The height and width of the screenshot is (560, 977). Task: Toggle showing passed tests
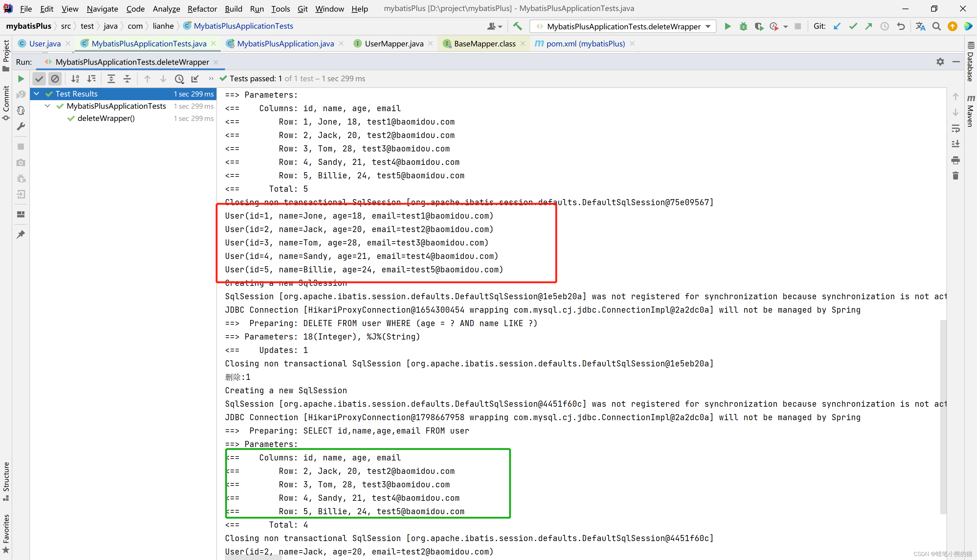point(39,78)
